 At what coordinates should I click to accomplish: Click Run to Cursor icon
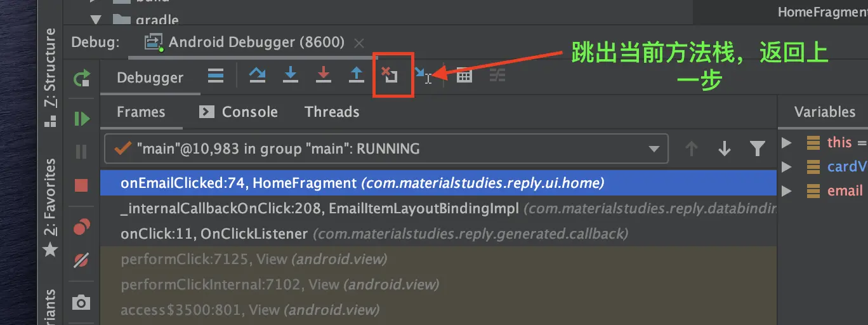pos(423,76)
